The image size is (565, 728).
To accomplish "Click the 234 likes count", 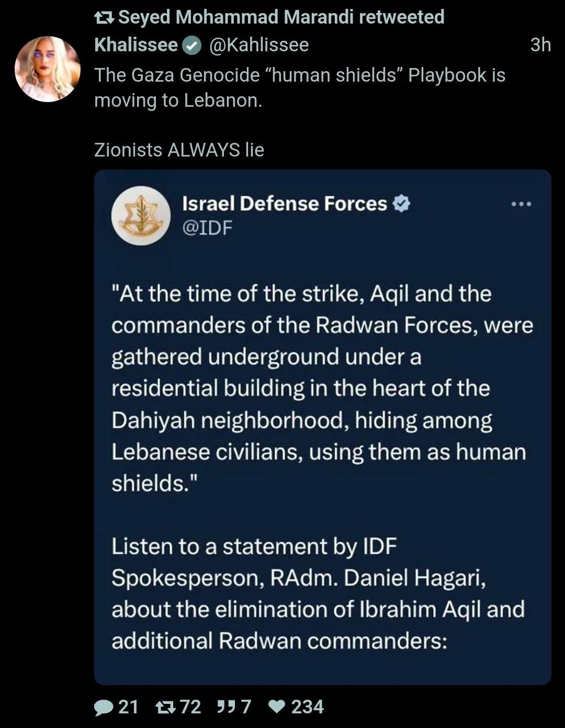I will pos(307,707).
